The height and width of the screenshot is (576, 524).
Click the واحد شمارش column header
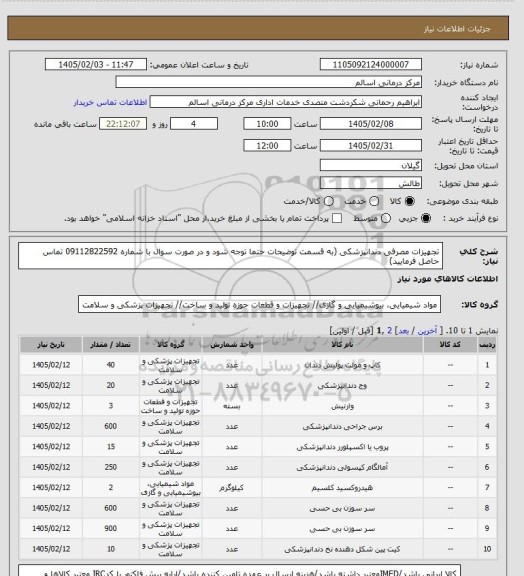(232, 345)
